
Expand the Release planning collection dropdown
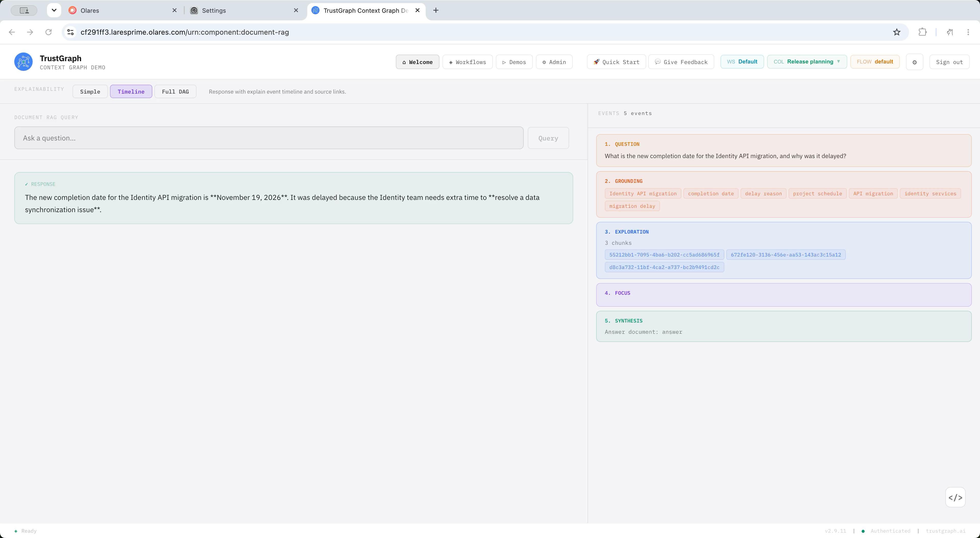pos(807,62)
